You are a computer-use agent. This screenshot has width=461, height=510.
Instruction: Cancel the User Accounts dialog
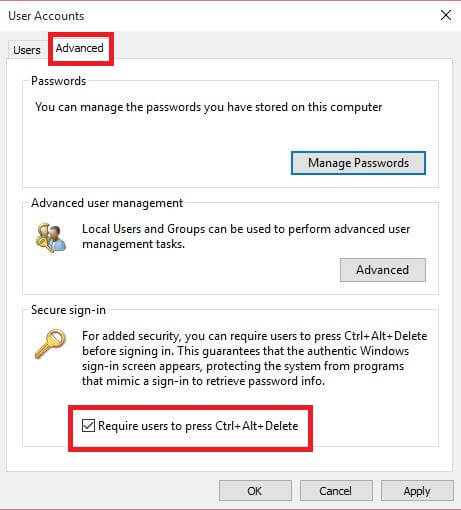click(336, 491)
